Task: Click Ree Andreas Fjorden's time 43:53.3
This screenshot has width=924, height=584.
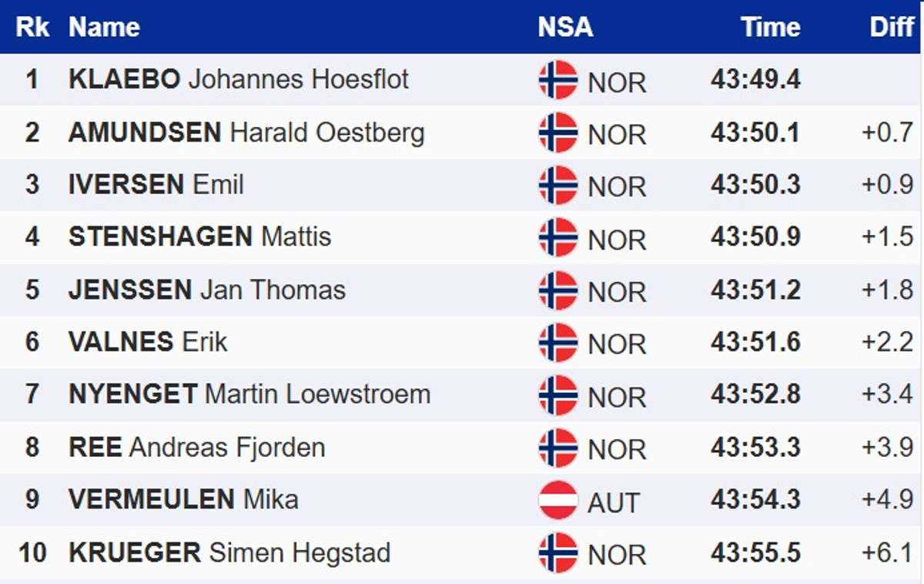Action: pos(755,447)
